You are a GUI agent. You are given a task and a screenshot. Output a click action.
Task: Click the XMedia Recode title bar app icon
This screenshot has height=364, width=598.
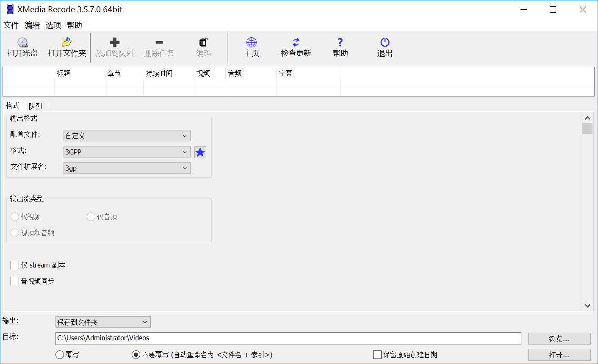point(10,9)
